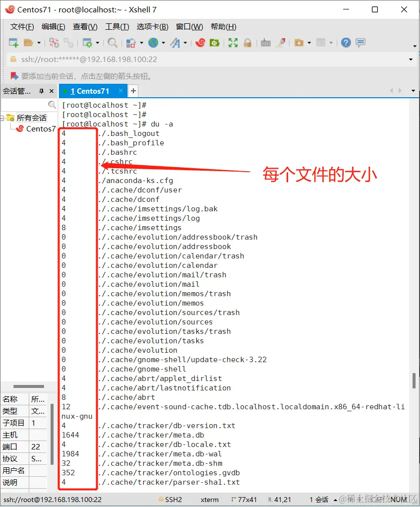Open the 窗口(W) menu
Screen dimensions: 420x507
click(189, 27)
